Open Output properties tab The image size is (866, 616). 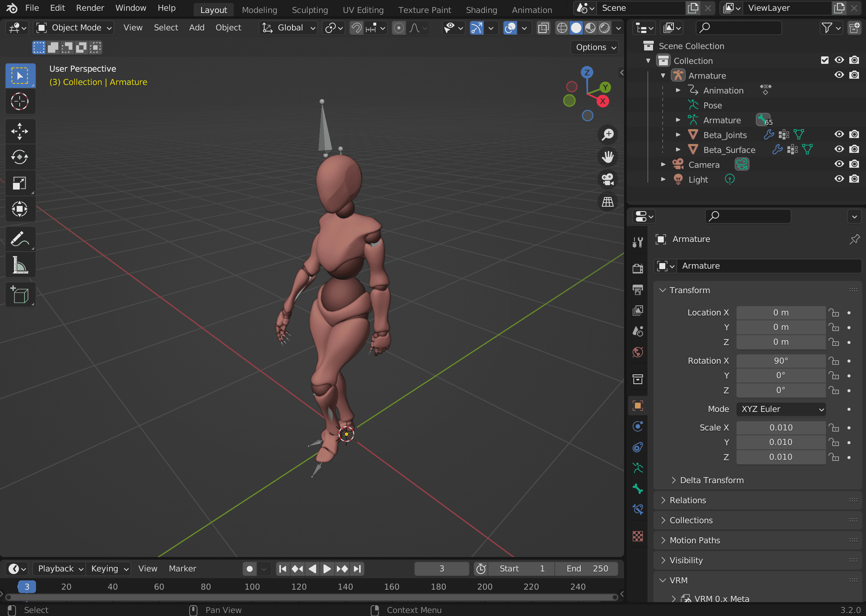point(638,290)
